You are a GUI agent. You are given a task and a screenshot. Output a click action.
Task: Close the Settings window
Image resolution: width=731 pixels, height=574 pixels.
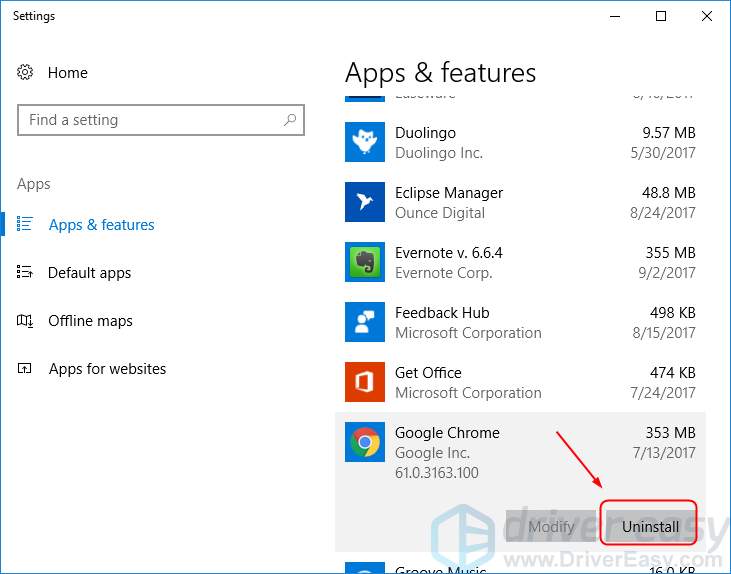(x=707, y=16)
